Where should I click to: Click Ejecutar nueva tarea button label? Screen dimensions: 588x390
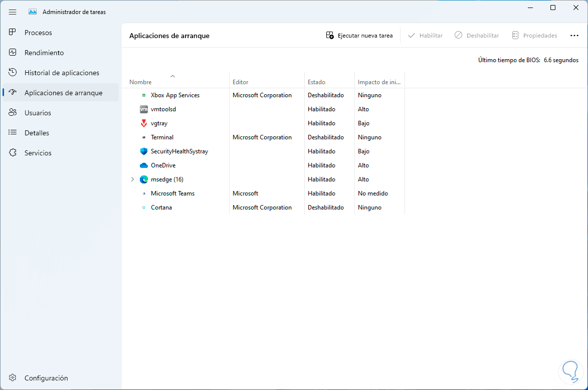365,36
